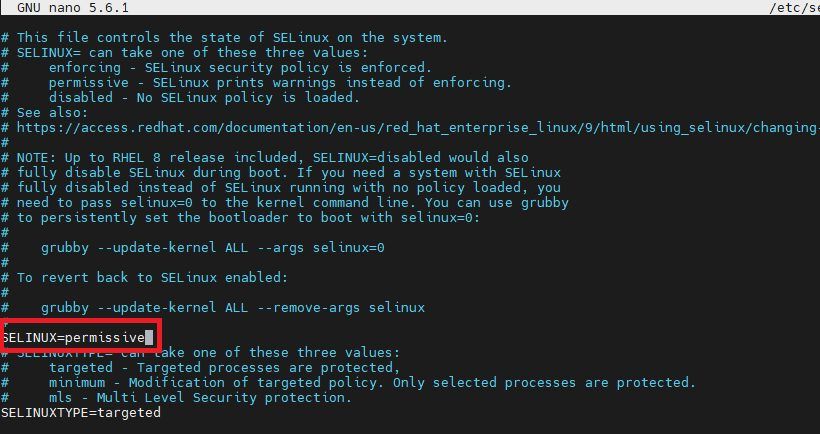Viewport: 820px width, 434px height.
Task: Click the SELINUXTYPE=targeted line
Action: pos(81,413)
